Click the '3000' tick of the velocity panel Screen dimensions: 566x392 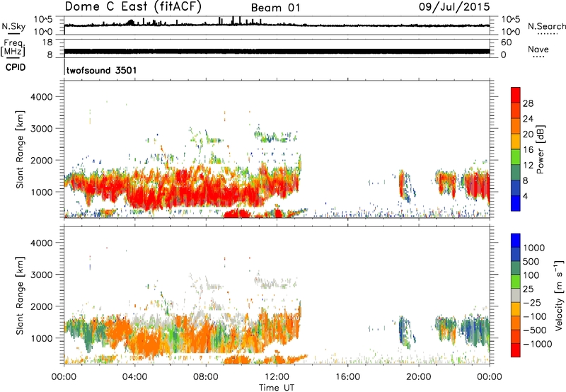click(x=41, y=275)
